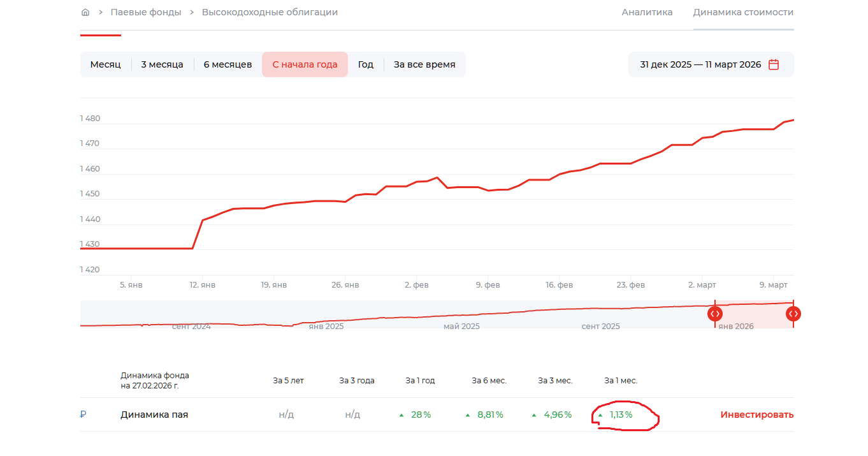
Task: Open the calendar icon in date range
Action: coord(774,64)
